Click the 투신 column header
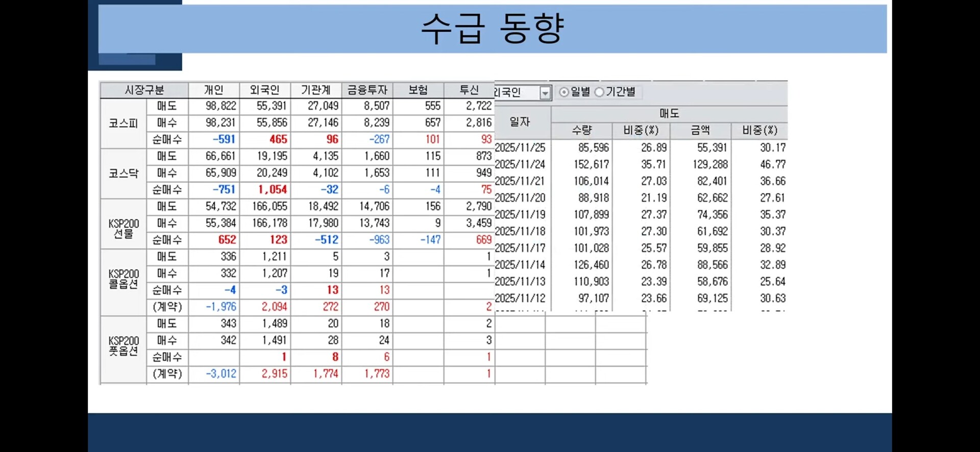The width and height of the screenshot is (980, 452). (470, 90)
